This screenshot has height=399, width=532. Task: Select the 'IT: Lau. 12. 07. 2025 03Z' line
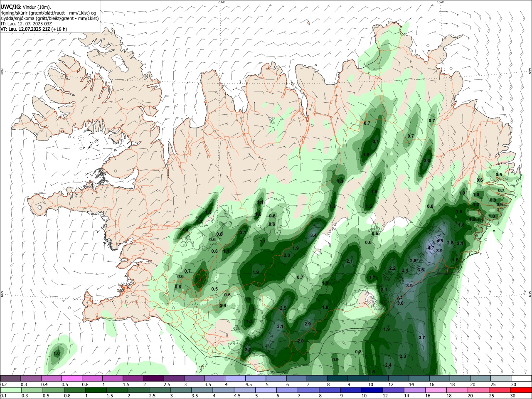(26, 24)
